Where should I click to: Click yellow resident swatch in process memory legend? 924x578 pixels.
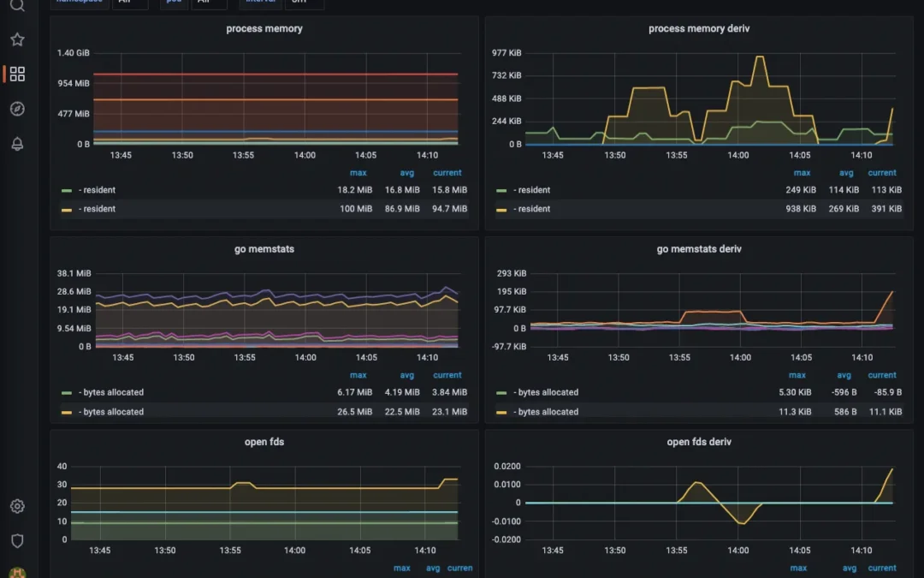67,210
